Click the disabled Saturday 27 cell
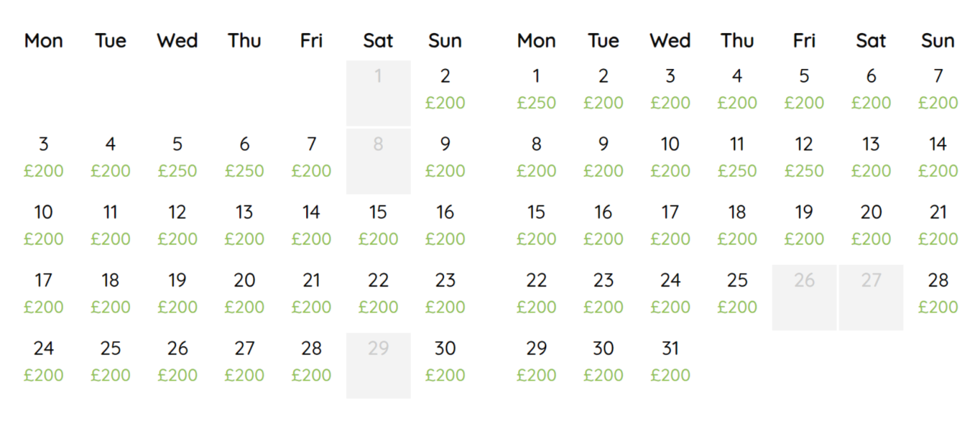The height and width of the screenshot is (426, 980). tap(871, 297)
